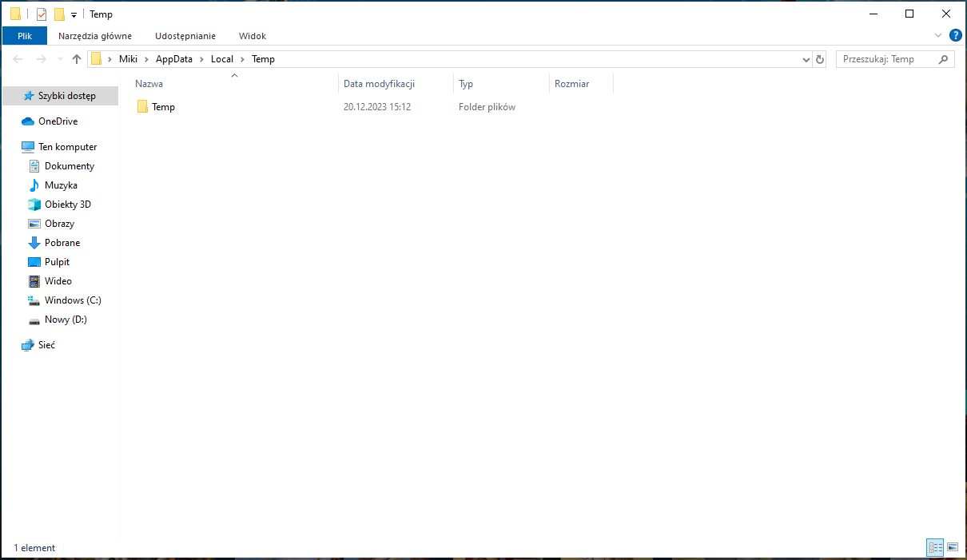Image resolution: width=967 pixels, height=560 pixels.
Task: Select the Temp folder in file list
Action: point(163,107)
